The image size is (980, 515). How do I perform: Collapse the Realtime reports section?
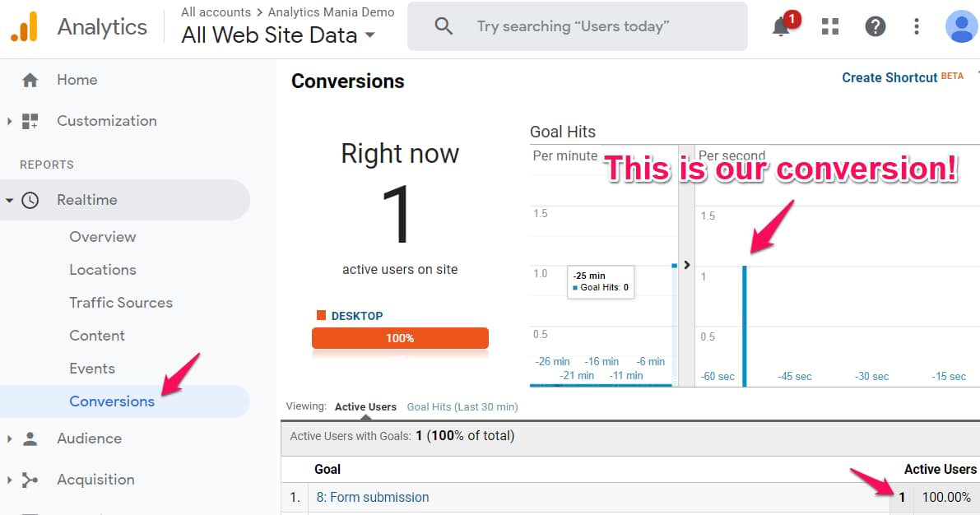(9, 200)
